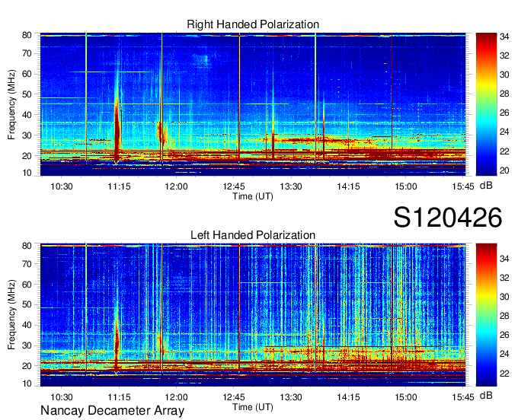
Task: Click the 15:00 time tick of Left Handed plot
Action: (406, 397)
